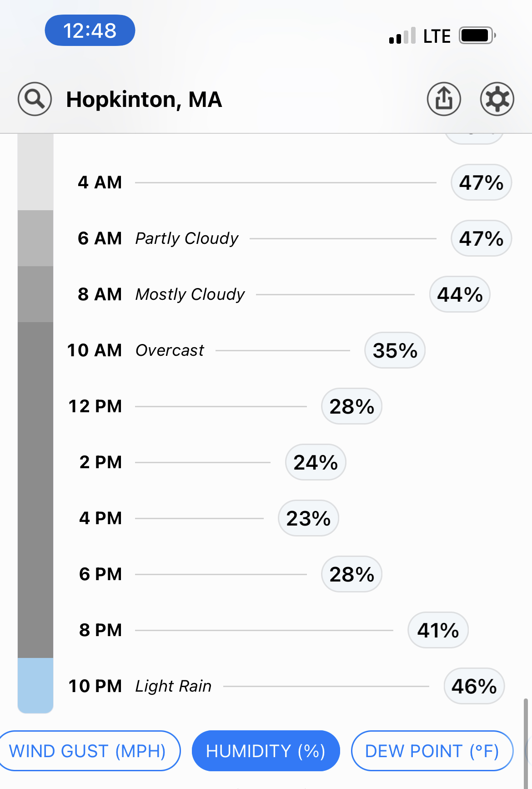The width and height of the screenshot is (532, 789).
Task: Switch to Dew Point (°F) tab
Action: 432,751
